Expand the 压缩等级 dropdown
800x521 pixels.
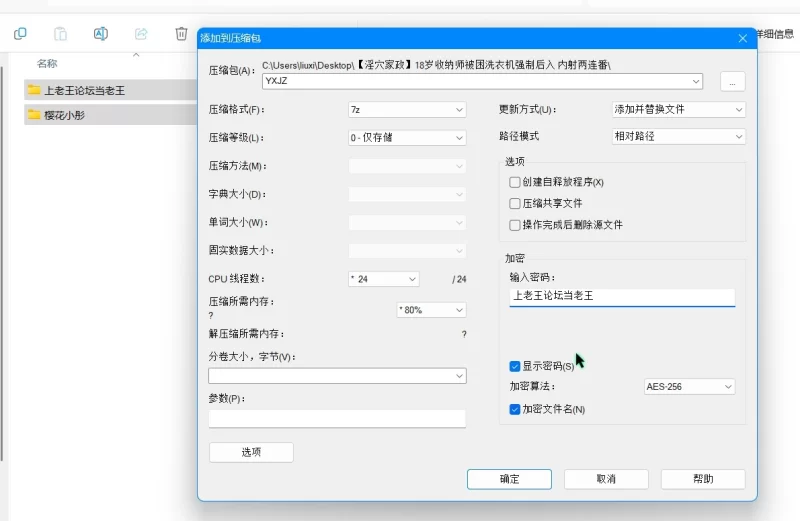pyautogui.click(x=407, y=137)
